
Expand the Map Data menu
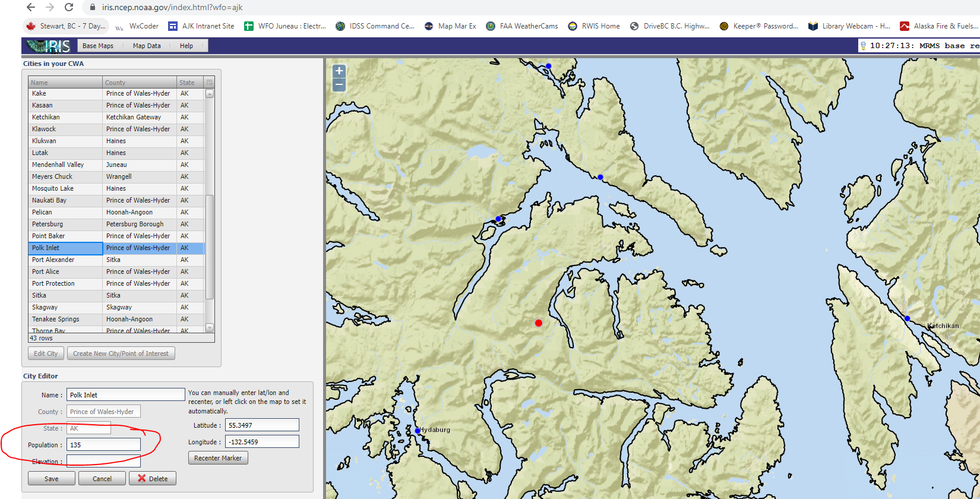[x=147, y=46]
